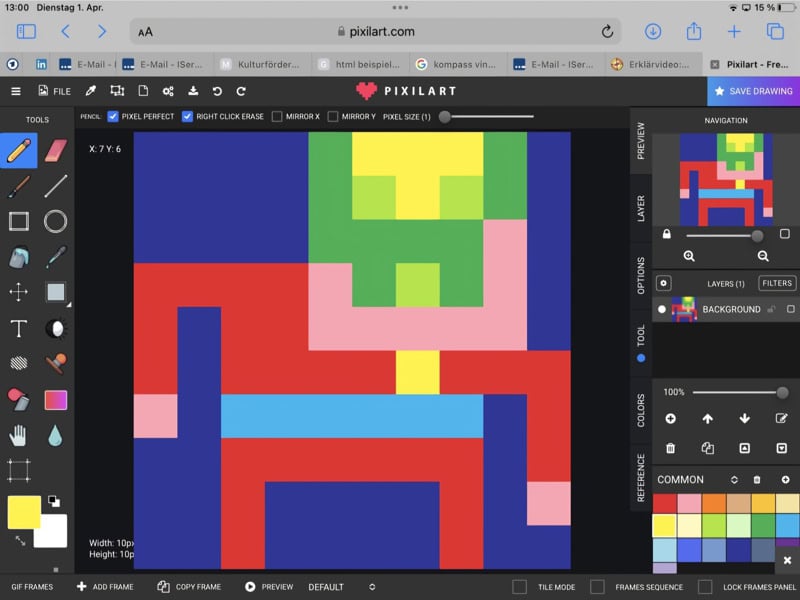Click the Undo arrow in top toolbar
The image size is (800, 600).
217,91
